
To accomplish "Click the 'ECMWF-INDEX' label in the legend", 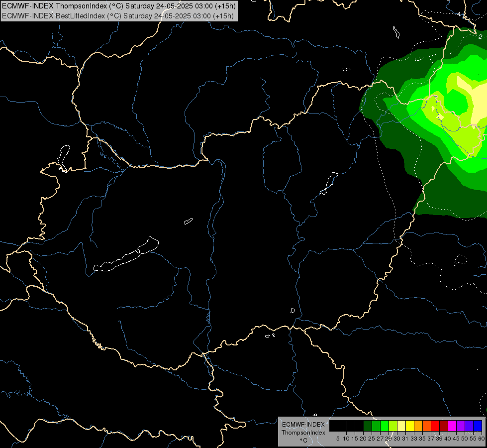I will [303, 425].
